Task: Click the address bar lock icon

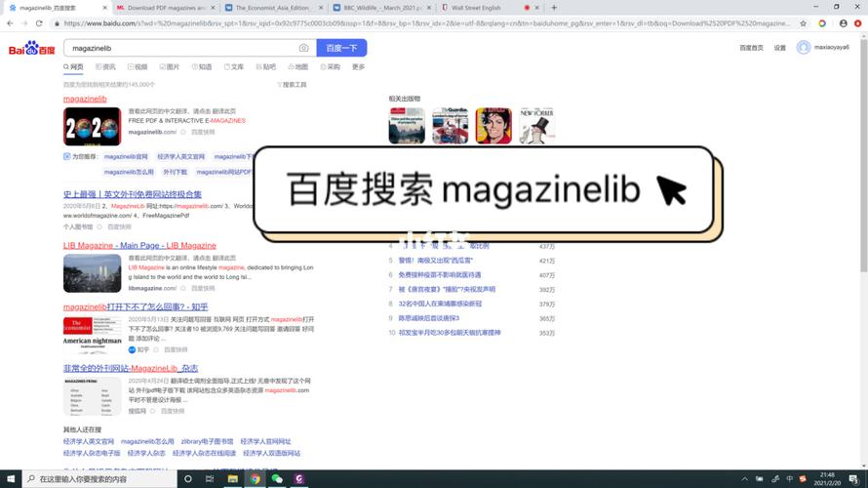Action: pos(57,23)
